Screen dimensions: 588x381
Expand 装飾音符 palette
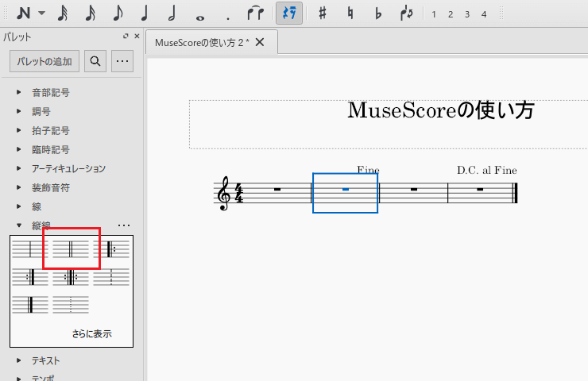point(19,187)
